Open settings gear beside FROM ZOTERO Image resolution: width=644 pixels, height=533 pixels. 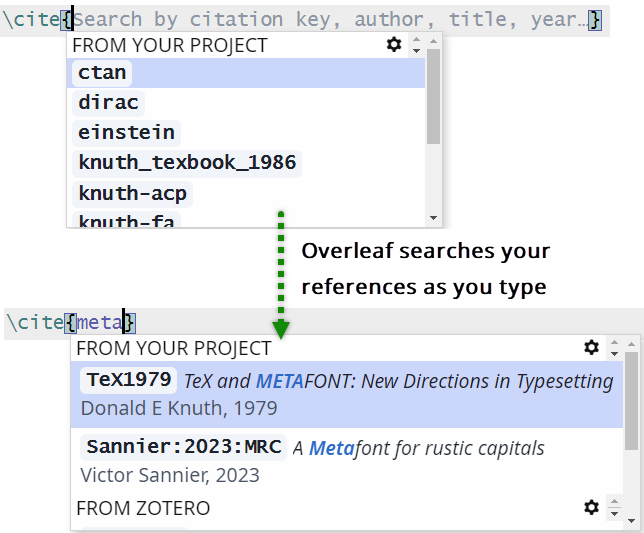591,508
